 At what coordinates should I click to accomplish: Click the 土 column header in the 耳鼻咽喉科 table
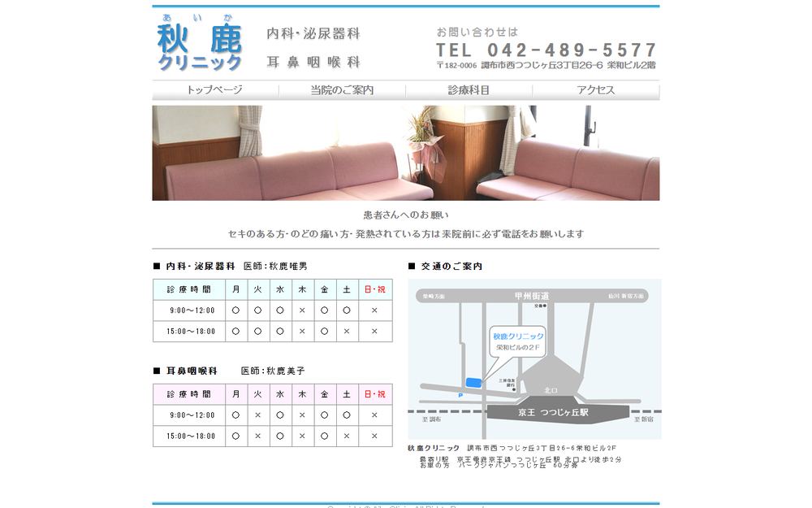(x=347, y=394)
